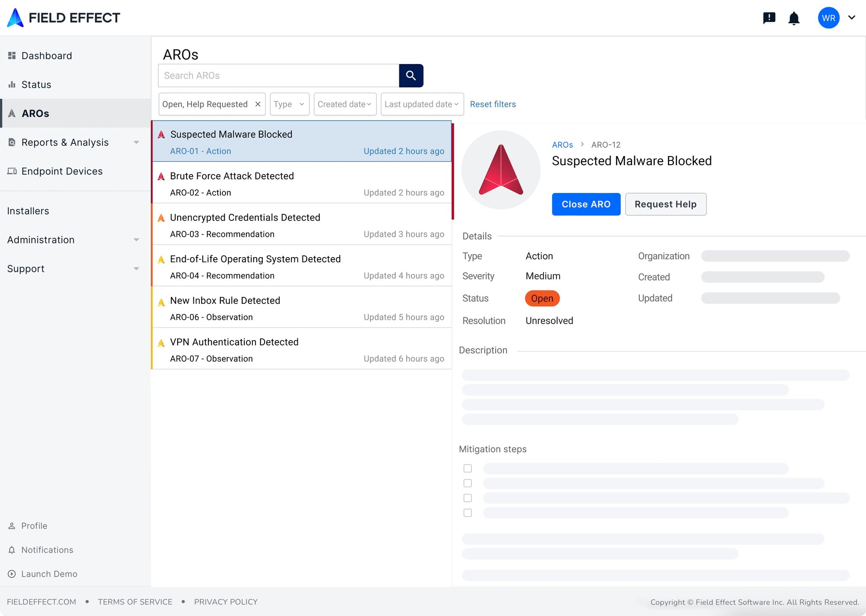This screenshot has width=866, height=616.
Task: Open Launch Demo from sidebar
Action: click(x=49, y=574)
